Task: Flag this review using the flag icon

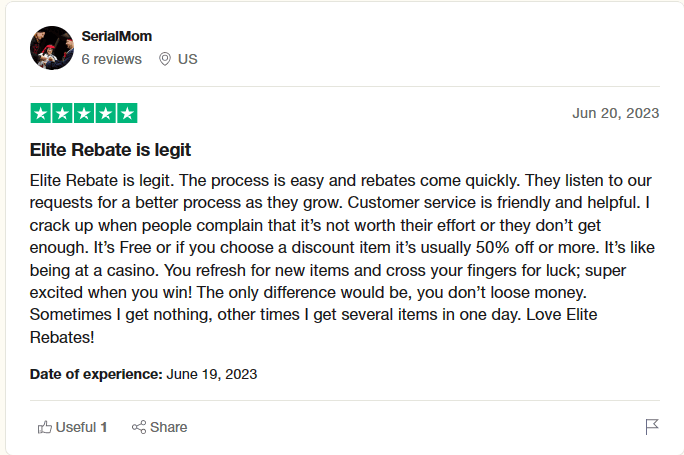Action: (652, 427)
